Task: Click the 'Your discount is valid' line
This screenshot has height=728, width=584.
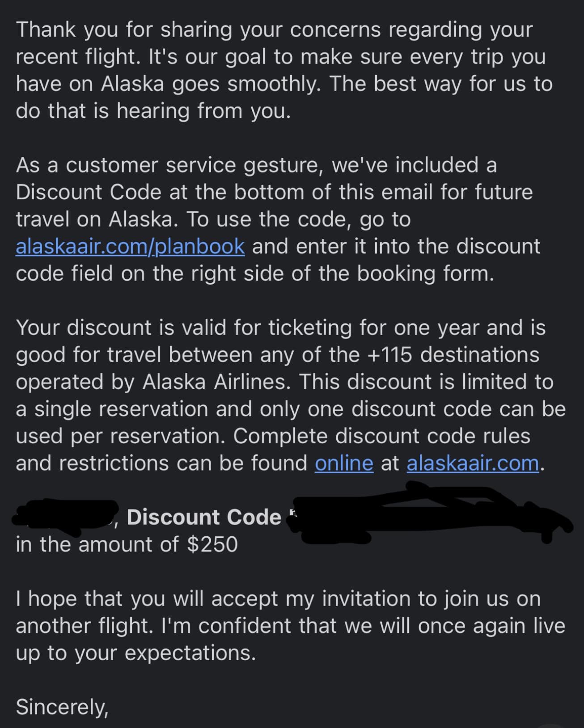Action: coord(281,328)
